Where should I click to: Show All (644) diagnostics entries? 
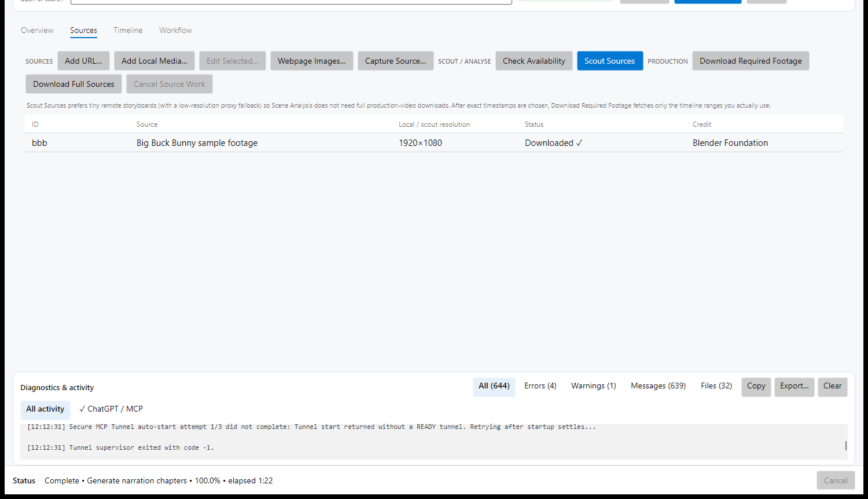tap(494, 386)
